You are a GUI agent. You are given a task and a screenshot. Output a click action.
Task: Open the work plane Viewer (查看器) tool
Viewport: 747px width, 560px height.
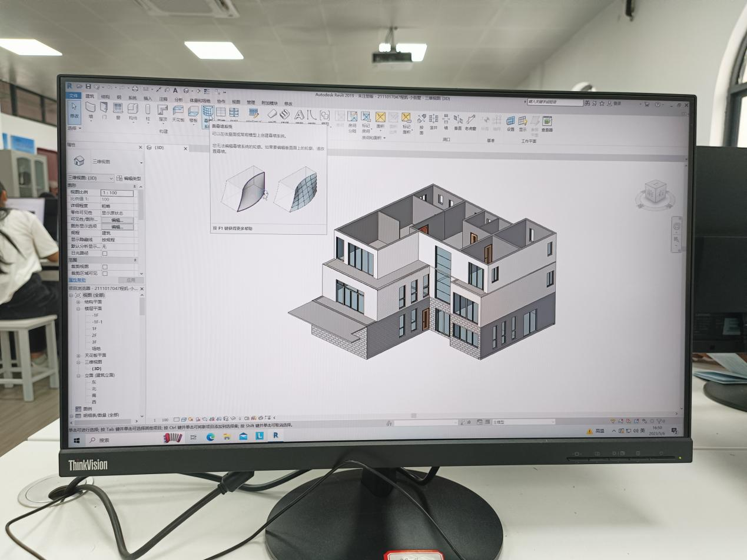tap(547, 123)
